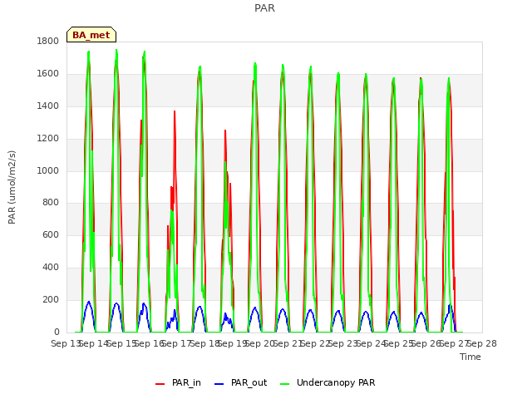Click the 200 y-axis tick label
This screenshot has height=399, width=532.
tap(51, 299)
